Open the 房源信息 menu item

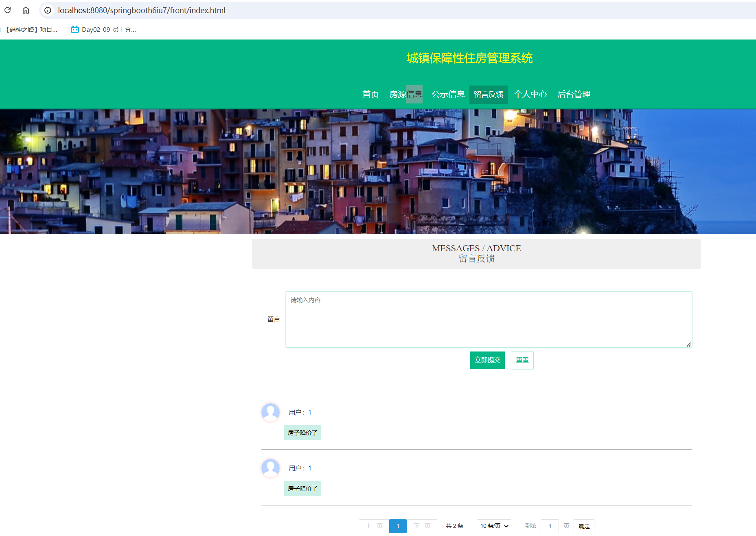(405, 94)
